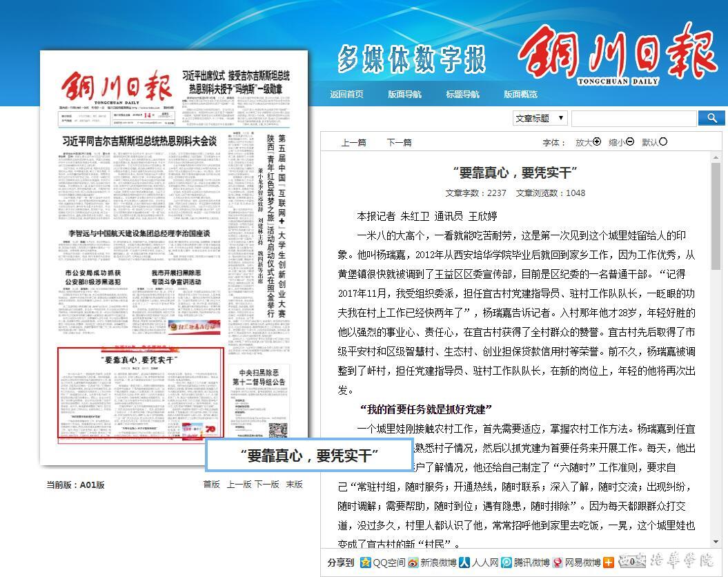This screenshot has height=577, width=728.
Task: Reset font size with 默认 circle
Action: [663, 142]
